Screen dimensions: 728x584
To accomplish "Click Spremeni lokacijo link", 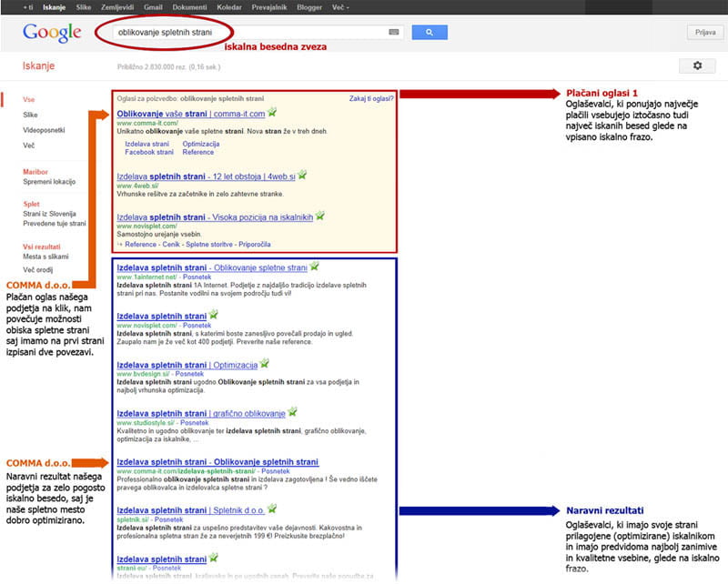I will point(49,182).
